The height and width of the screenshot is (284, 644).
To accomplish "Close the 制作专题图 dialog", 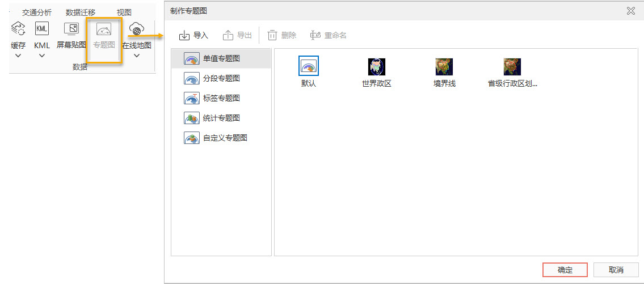I will (630, 11).
